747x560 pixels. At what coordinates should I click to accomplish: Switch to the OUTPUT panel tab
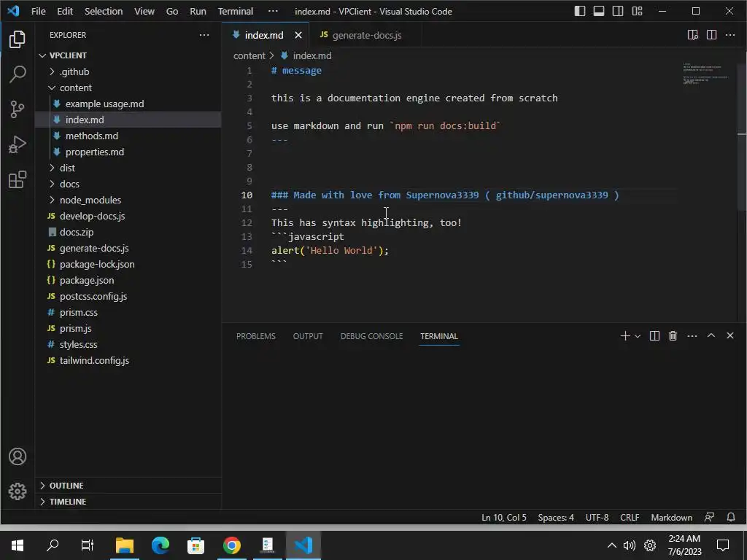[x=308, y=336]
